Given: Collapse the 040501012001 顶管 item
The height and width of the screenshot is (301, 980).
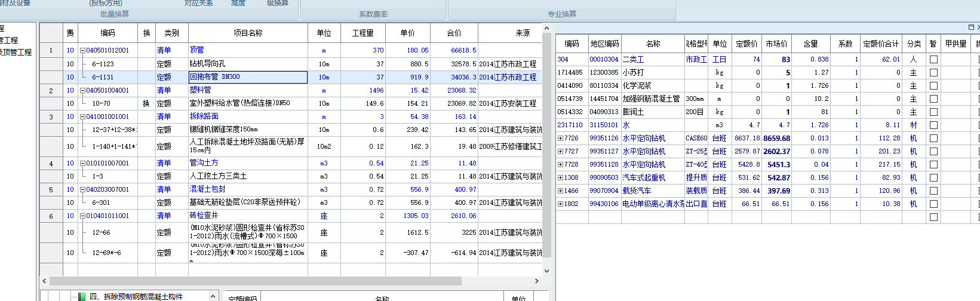Looking at the screenshot, I should (x=83, y=50).
